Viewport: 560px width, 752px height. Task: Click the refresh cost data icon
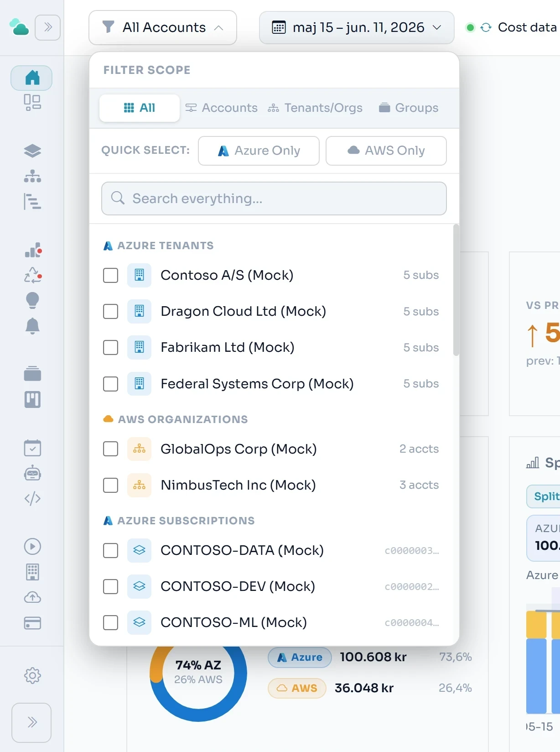pos(486,27)
